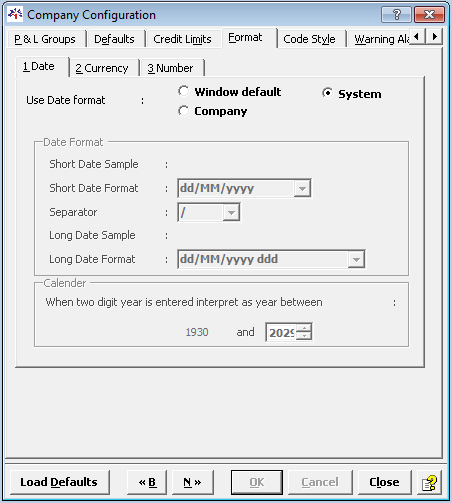Click the help notes icon at bottom right

(429, 482)
